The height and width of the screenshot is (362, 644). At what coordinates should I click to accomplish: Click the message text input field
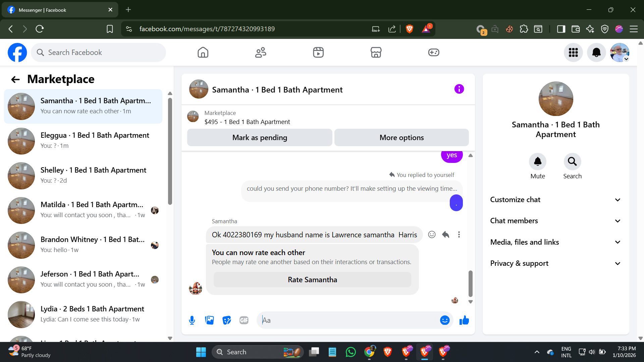(x=349, y=320)
